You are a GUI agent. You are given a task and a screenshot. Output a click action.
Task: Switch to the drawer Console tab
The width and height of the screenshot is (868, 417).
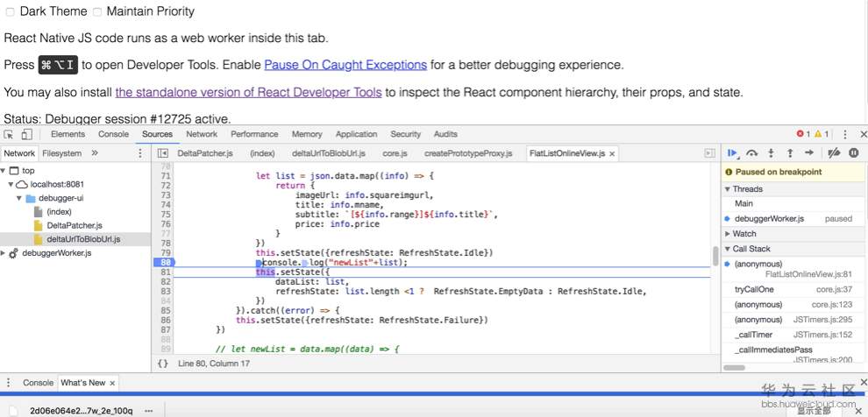point(38,383)
